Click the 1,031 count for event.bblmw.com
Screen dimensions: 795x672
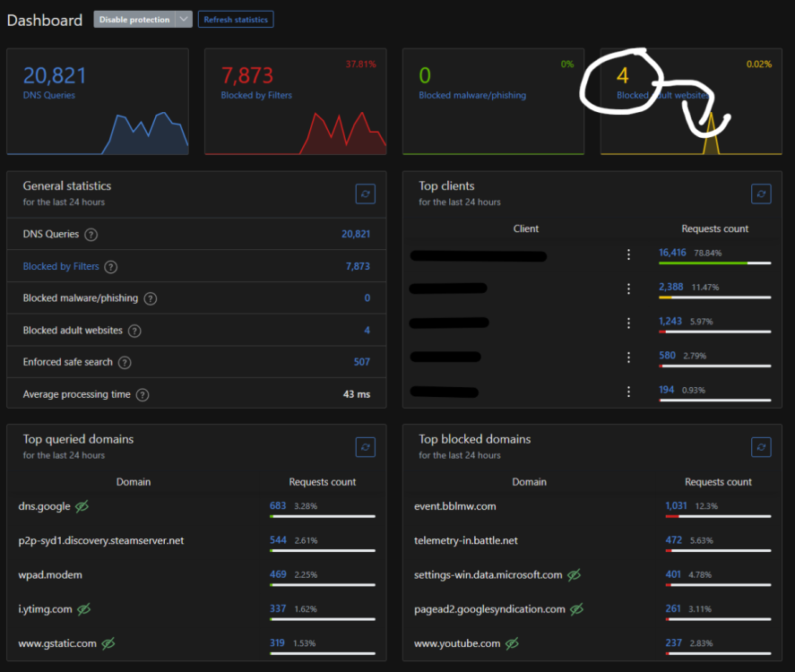click(x=677, y=505)
